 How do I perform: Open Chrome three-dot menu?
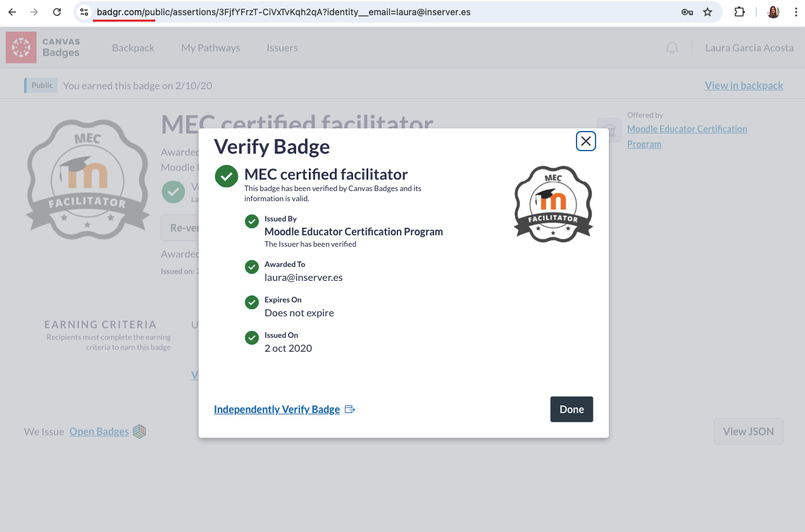click(x=796, y=12)
